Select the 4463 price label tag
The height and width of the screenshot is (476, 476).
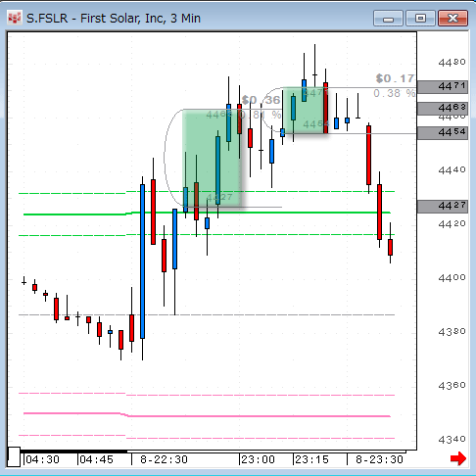[x=443, y=108]
